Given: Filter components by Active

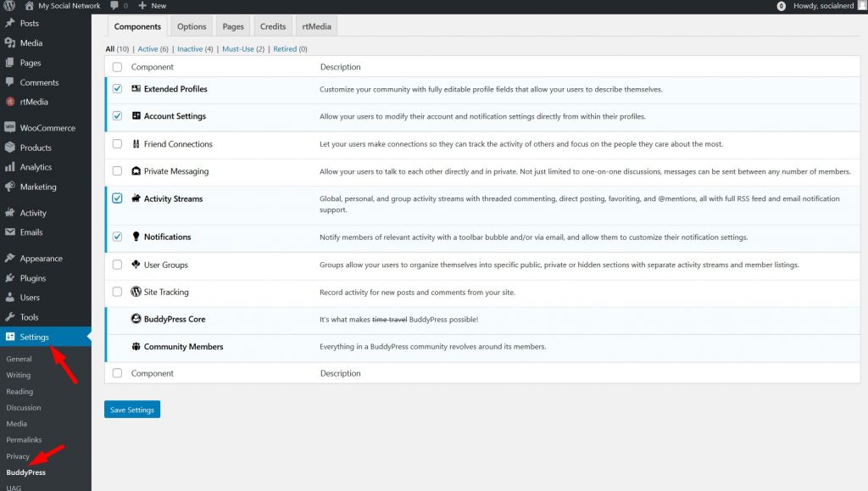Looking at the screenshot, I should 147,48.
